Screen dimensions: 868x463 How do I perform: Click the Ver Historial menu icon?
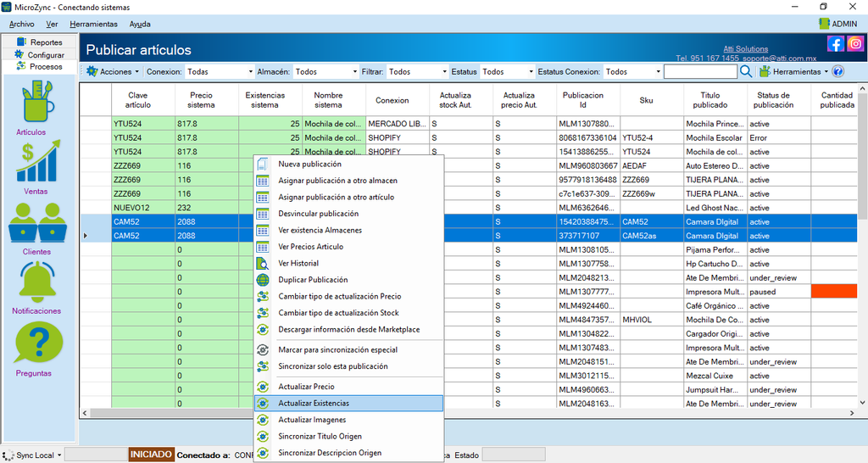pos(263,263)
